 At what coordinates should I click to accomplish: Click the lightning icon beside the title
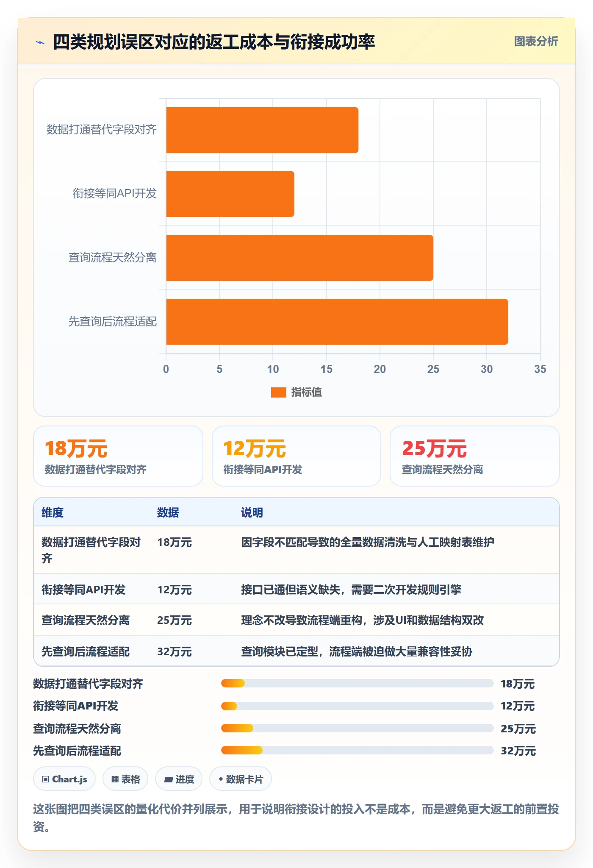[40, 42]
